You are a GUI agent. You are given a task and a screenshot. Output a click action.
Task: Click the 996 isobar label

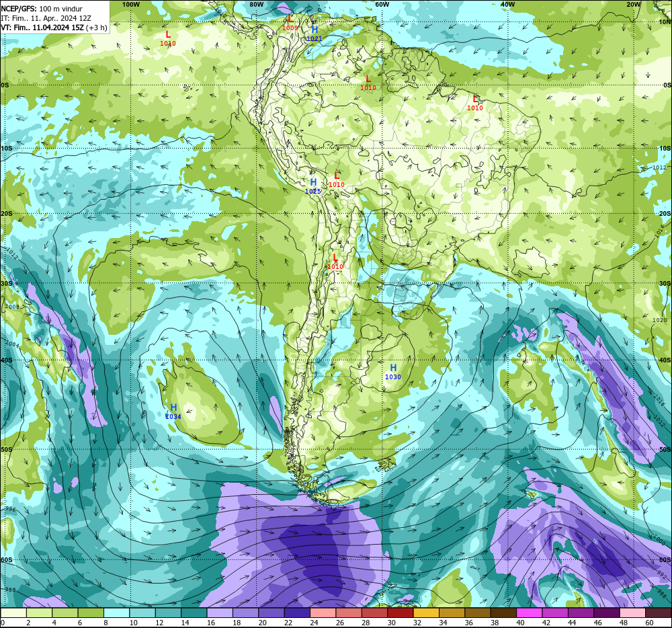pyautogui.click(x=10, y=509)
